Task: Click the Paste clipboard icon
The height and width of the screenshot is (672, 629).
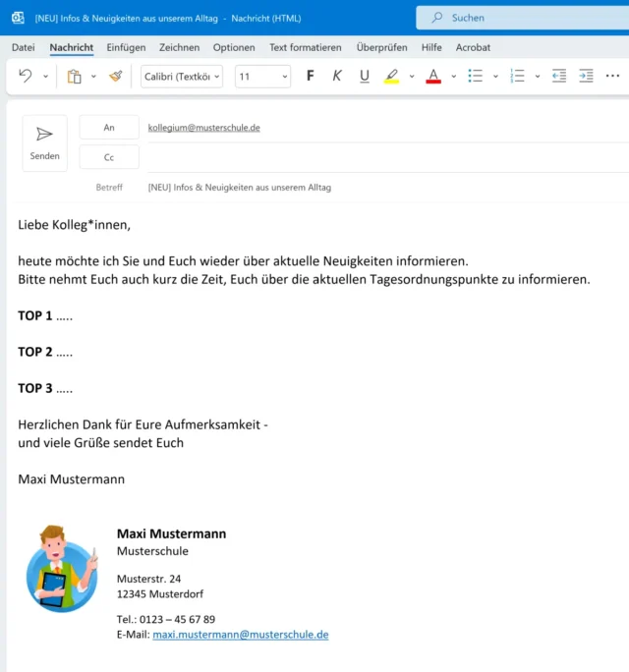Action: coord(75,76)
